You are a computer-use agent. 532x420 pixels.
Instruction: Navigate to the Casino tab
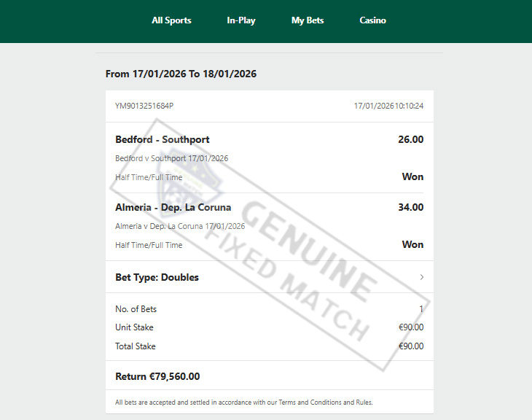pyautogui.click(x=372, y=20)
